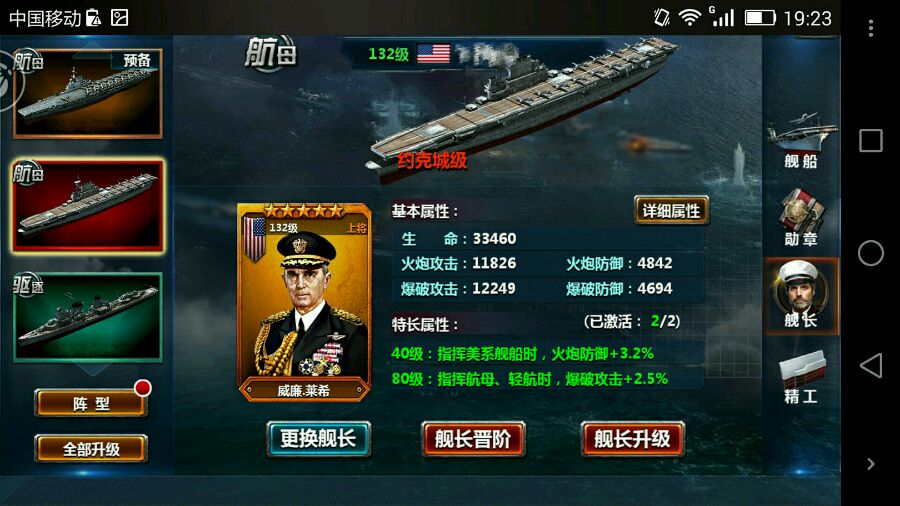Viewport: 900px width, 506px height.
Task: Open the 阵型 formation button
Action: (x=91, y=403)
